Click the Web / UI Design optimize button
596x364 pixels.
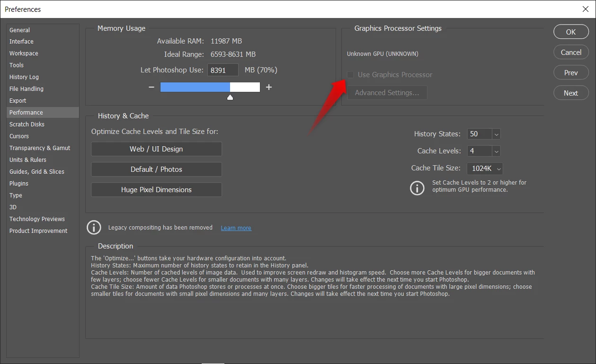[x=156, y=149]
